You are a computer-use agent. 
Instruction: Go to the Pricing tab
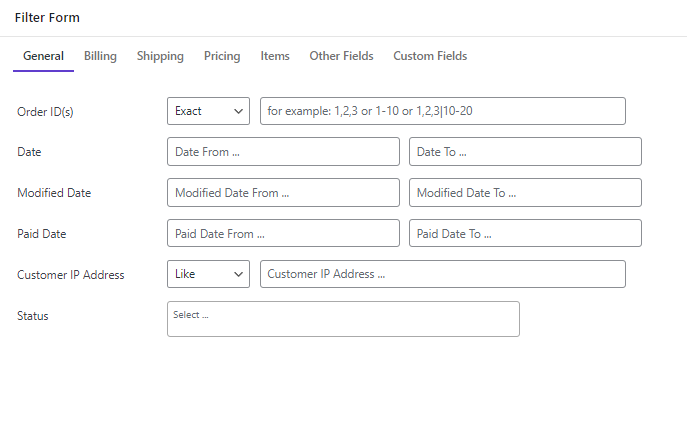coord(222,57)
